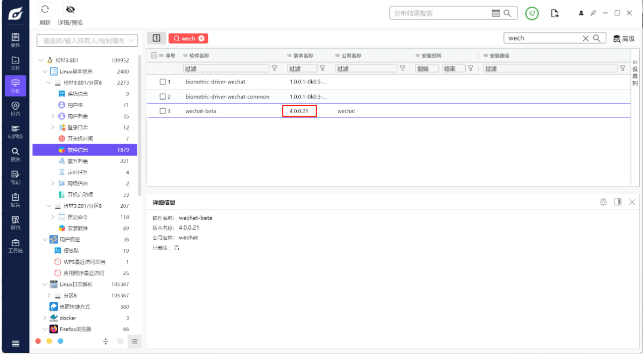The width and height of the screenshot is (644, 355).
Task: Click the magnifier in 分析结果搜索 box
Action: 508,13
